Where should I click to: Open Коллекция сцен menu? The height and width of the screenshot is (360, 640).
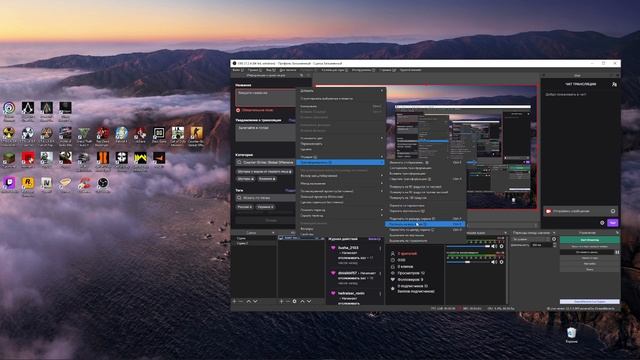(x=334, y=70)
